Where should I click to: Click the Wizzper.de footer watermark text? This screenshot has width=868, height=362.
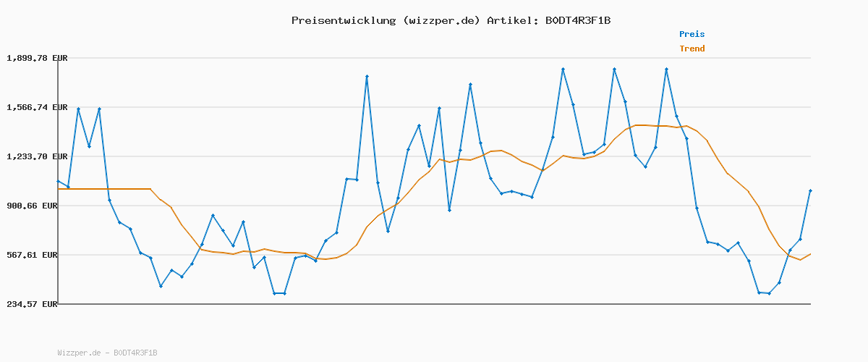tap(80, 353)
